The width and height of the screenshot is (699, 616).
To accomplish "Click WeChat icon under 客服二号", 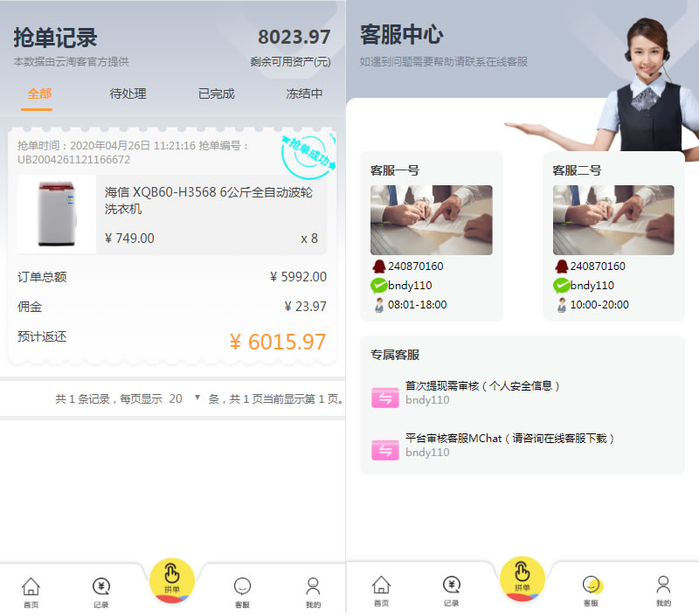I will 561,286.
